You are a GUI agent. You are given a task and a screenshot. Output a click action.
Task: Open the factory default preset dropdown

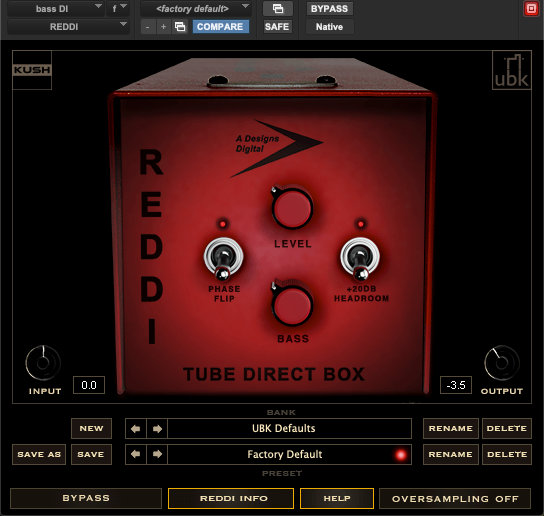(x=195, y=9)
